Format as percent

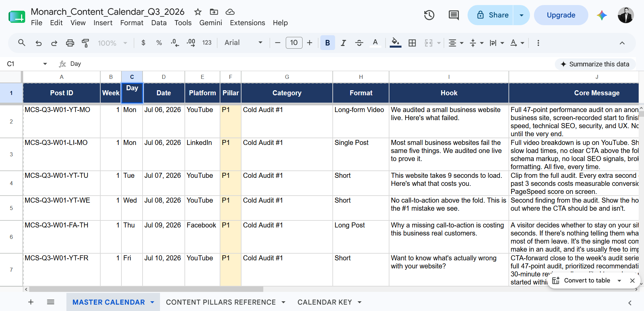(159, 43)
